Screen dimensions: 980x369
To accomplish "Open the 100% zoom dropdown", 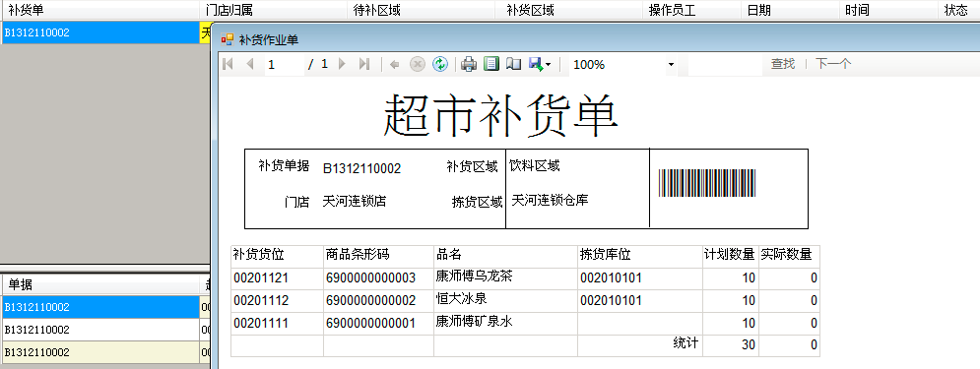I will tap(672, 64).
